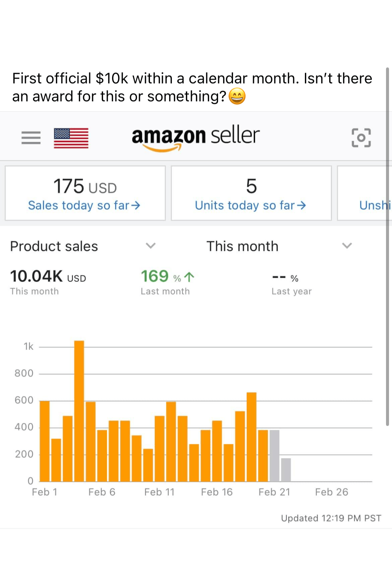Tap the green up arrow beside 169%
Screen dimensions: 392x588
(x=189, y=277)
